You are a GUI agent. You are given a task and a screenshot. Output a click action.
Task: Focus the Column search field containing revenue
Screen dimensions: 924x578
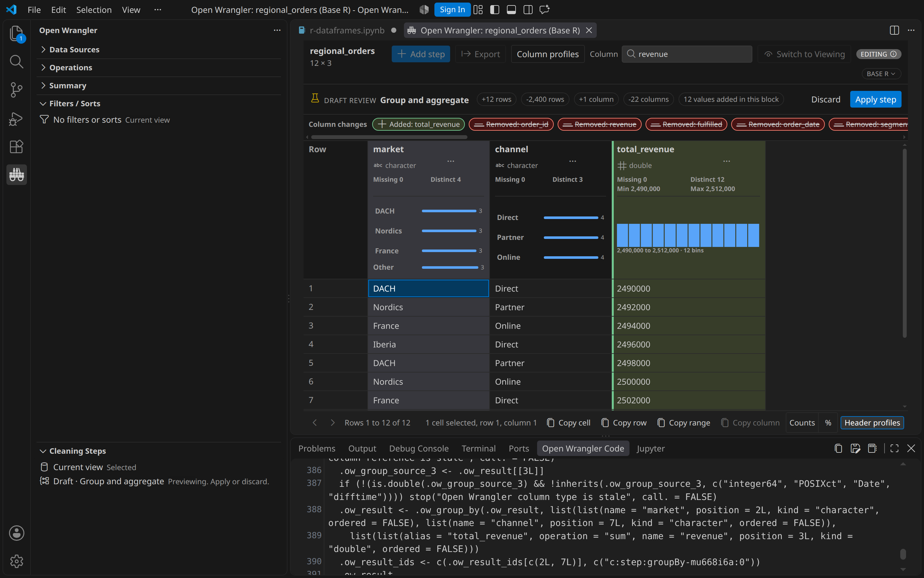687,54
